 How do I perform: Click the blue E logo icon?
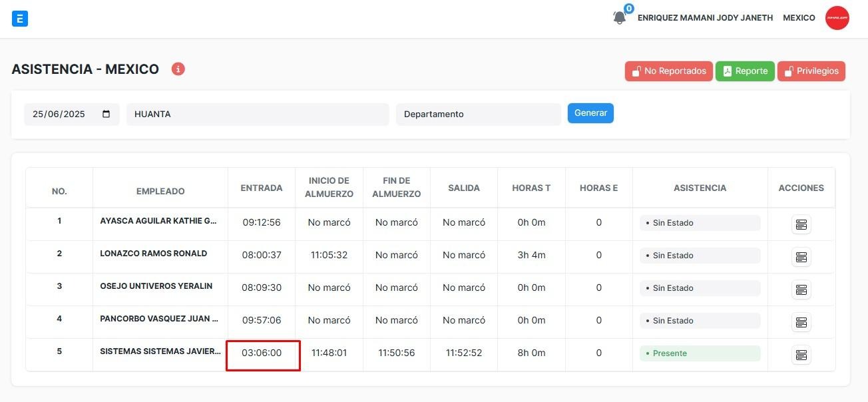[20, 19]
